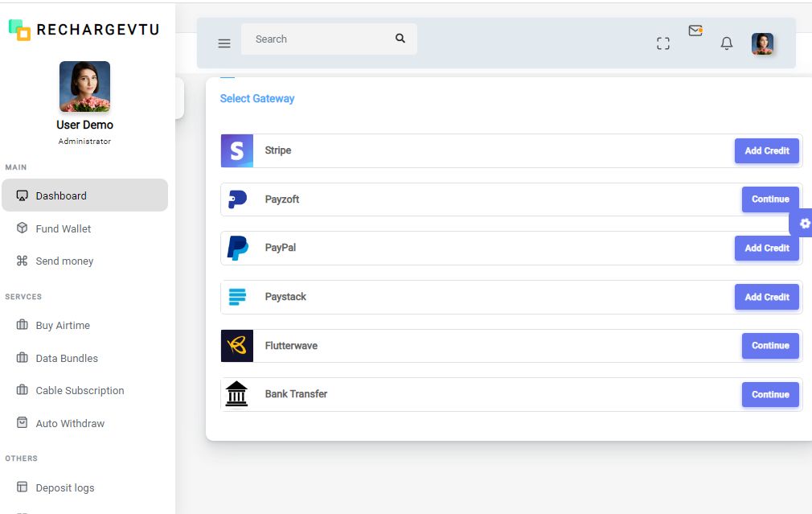Continue with Flutterwave gateway
This screenshot has width=812, height=514.
770,346
